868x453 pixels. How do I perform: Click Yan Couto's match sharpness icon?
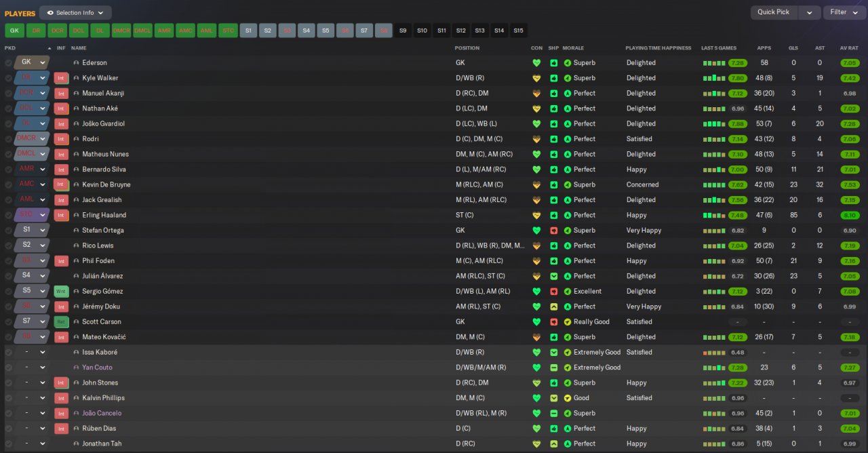(x=553, y=368)
